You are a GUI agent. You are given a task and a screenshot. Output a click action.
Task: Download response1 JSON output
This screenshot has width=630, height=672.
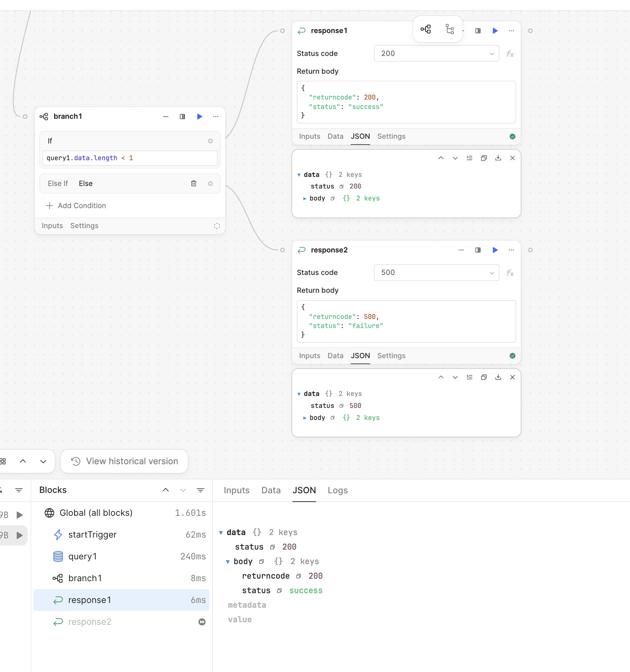[498, 158]
